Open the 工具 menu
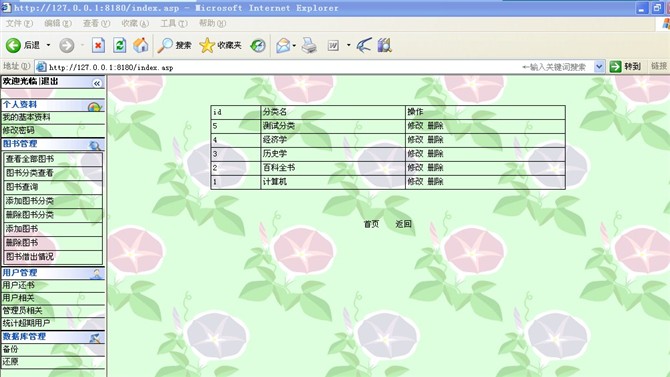 pos(173,24)
